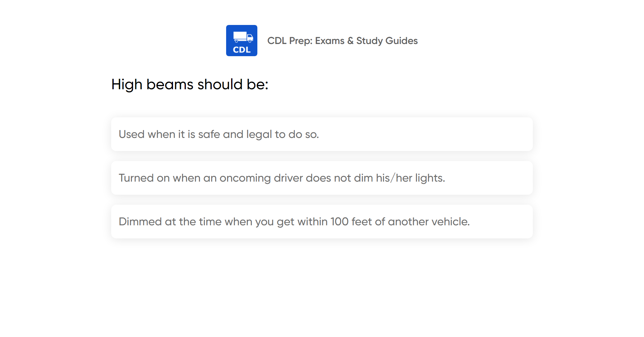Click the "High beams should be:" question heading

click(x=190, y=84)
